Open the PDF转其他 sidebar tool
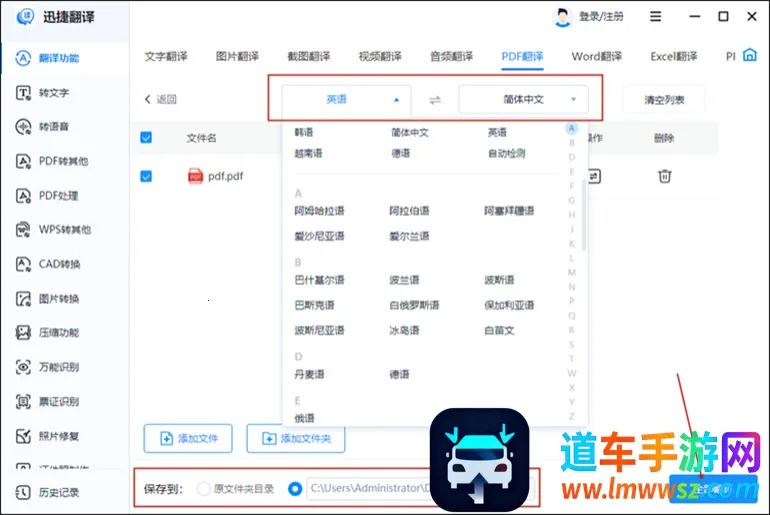The height and width of the screenshot is (515, 770). tap(52, 161)
